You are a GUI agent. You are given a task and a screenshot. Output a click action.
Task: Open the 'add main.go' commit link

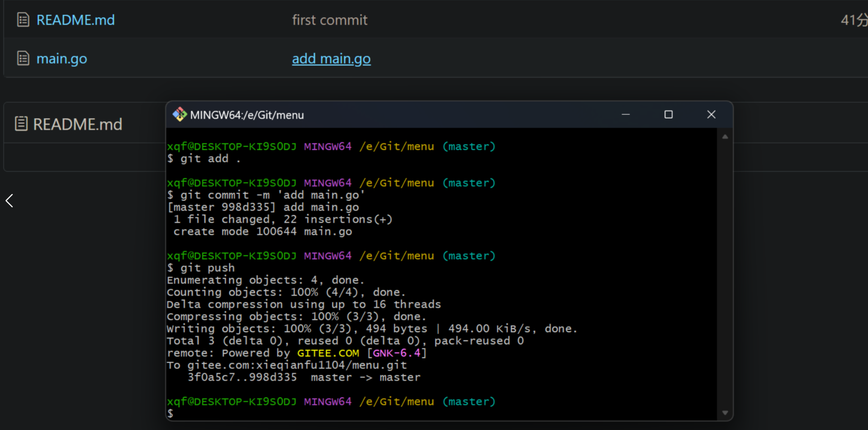click(331, 59)
